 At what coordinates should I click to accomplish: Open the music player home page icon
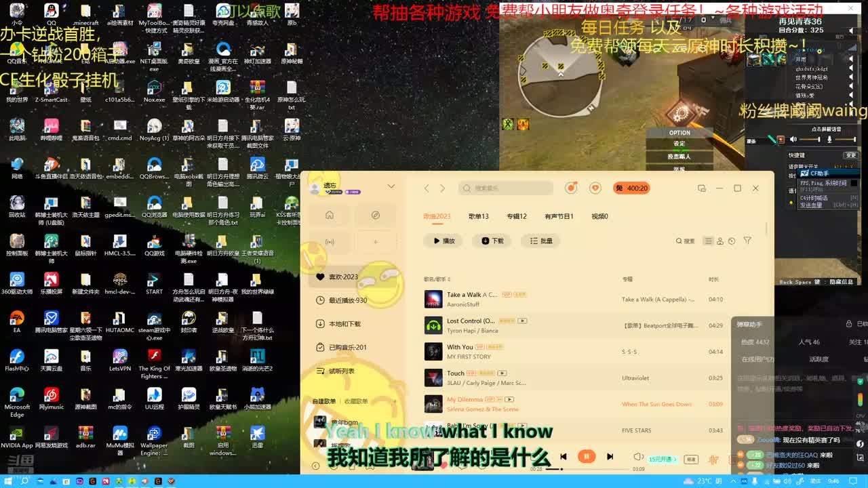[x=330, y=215]
